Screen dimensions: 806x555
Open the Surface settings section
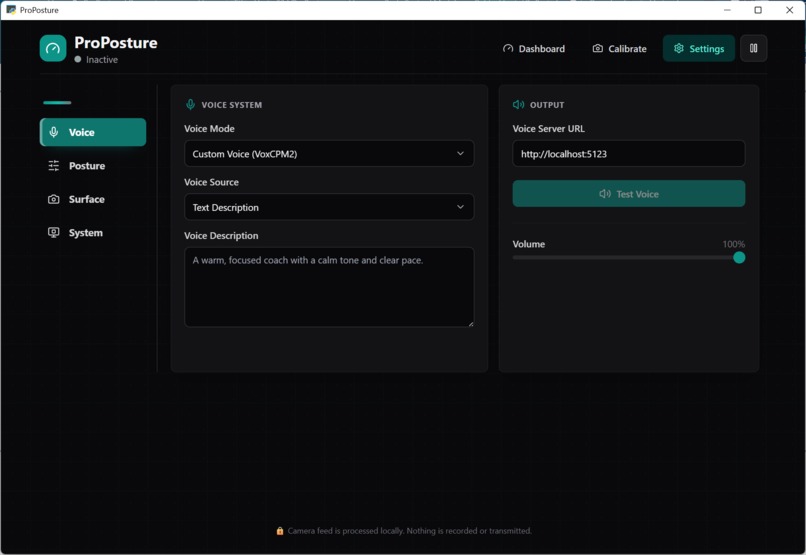coord(93,199)
